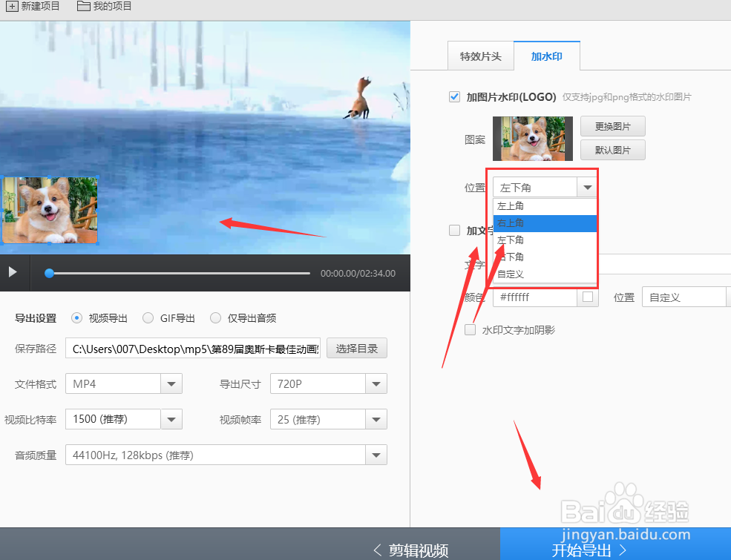Viewport: 731px width, 560px height.
Task: Open 我的项目 folder icon
Action: tap(84, 6)
